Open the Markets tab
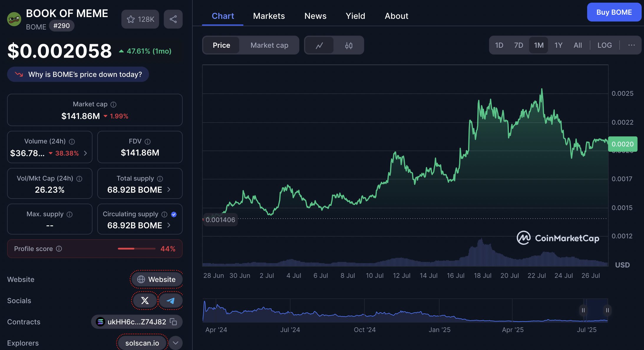 tap(269, 16)
